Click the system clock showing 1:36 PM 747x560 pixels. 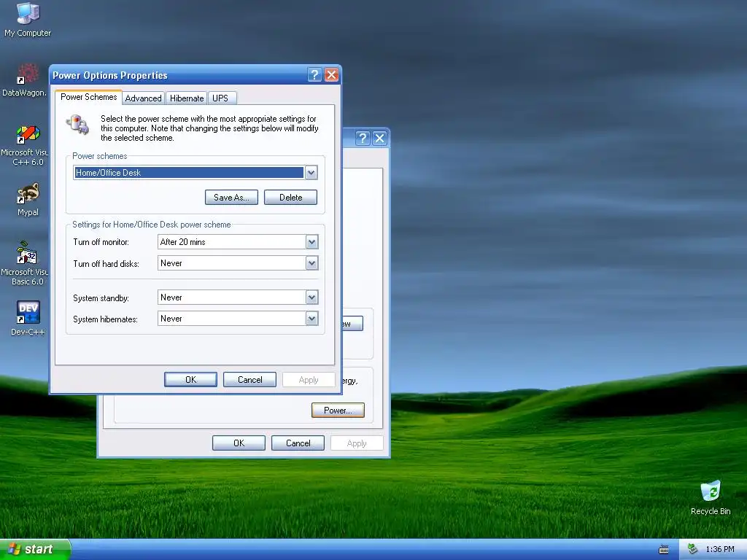[x=720, y=549]
